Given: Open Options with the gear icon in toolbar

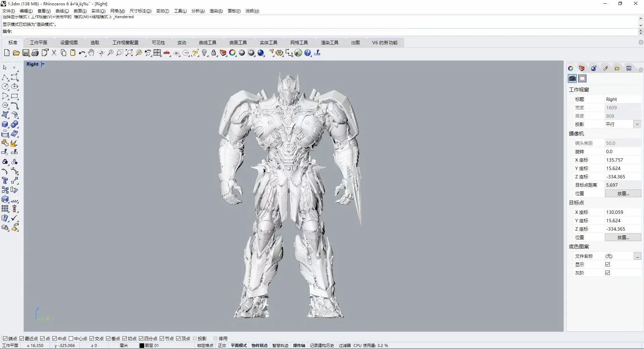Looking at the screenshot, I should coord(279,53).
